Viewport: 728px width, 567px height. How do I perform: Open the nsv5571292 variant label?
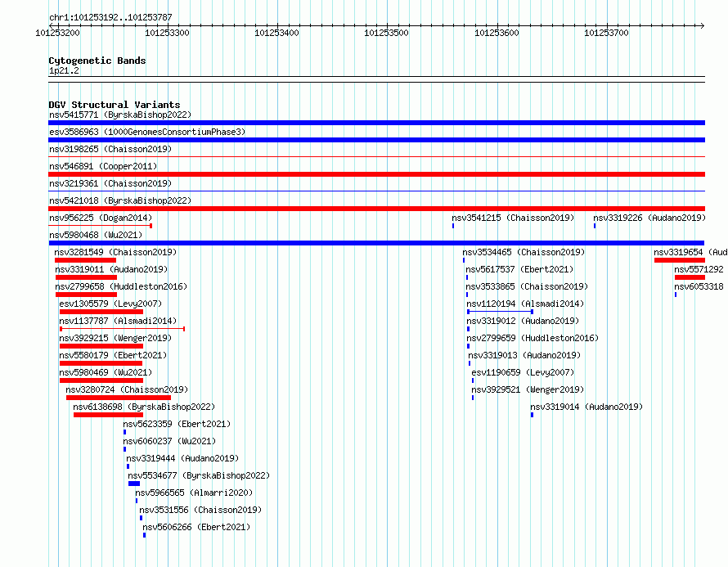click(699, 269)
